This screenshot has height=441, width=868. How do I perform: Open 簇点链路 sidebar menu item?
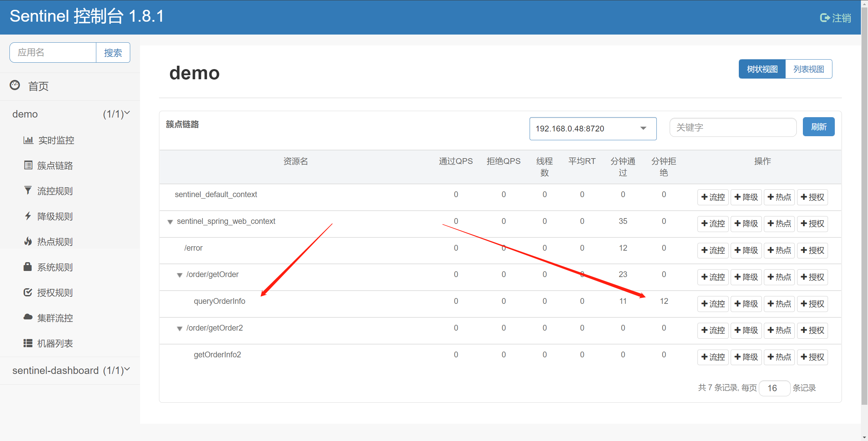pos(55,166)
